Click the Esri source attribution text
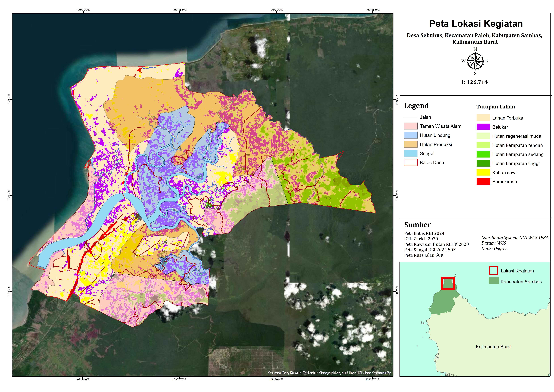This screenshot has height=392, width=554. [329, 373]
